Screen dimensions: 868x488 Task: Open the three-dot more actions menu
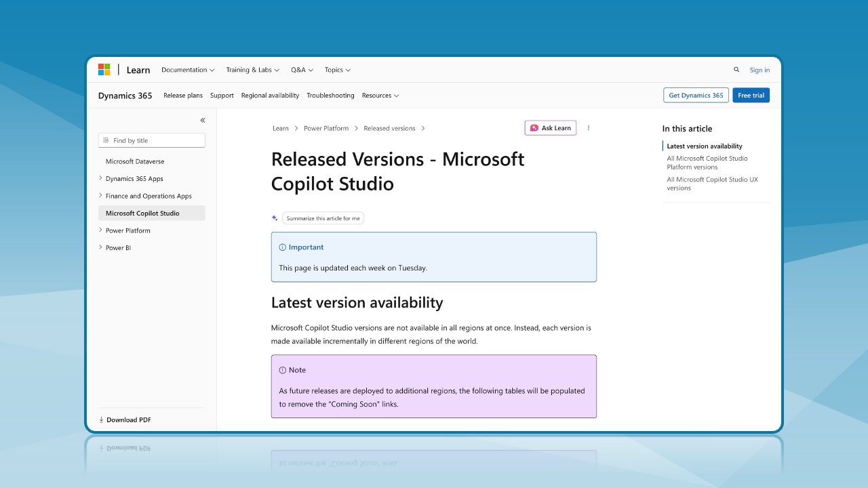coord(588,128)
